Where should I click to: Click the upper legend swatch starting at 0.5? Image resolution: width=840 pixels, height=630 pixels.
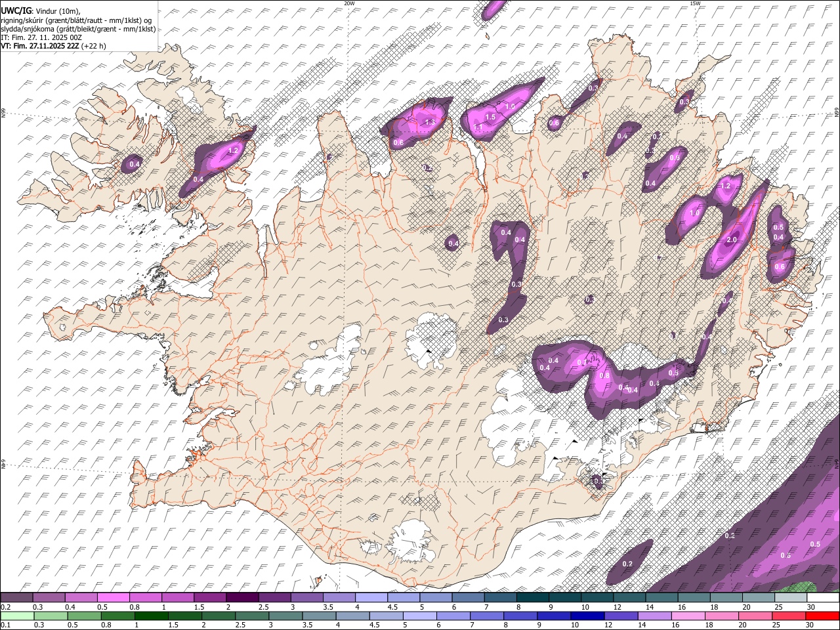tap(113, 598)
